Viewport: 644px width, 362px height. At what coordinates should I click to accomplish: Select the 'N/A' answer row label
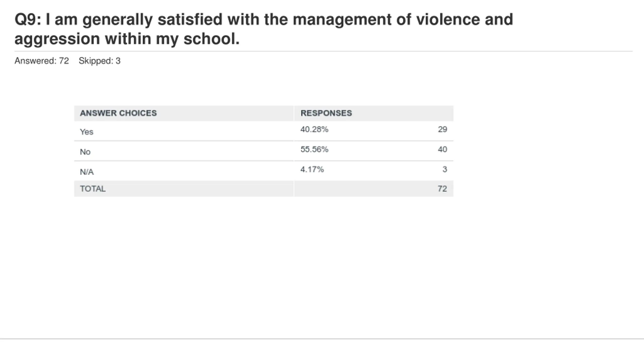[x=87, y=172]
